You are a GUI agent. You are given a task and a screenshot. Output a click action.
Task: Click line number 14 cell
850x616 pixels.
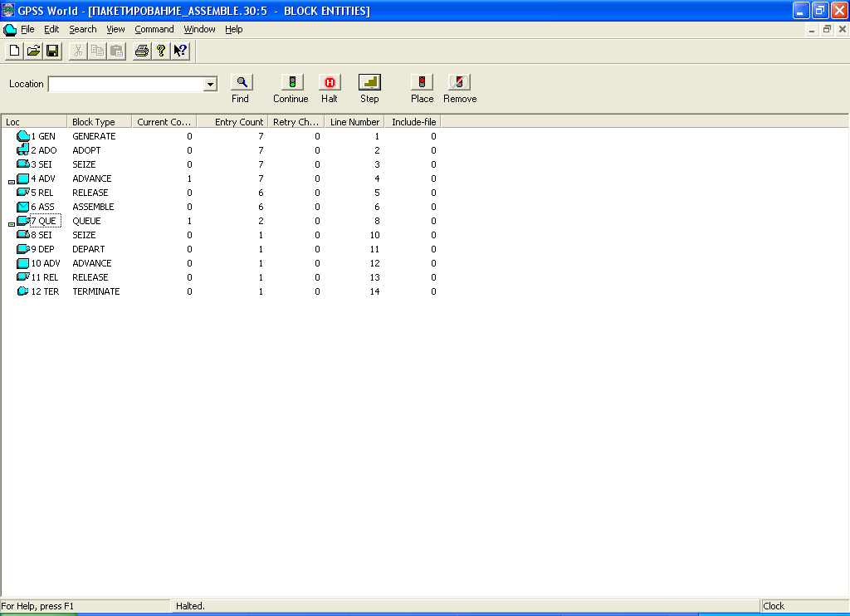374,291
